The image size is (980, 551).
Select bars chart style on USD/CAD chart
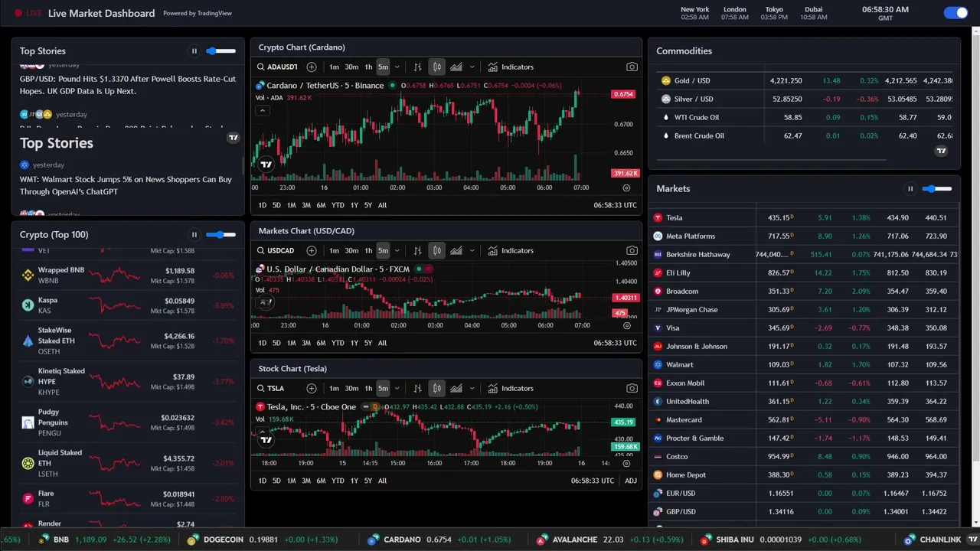417,250
